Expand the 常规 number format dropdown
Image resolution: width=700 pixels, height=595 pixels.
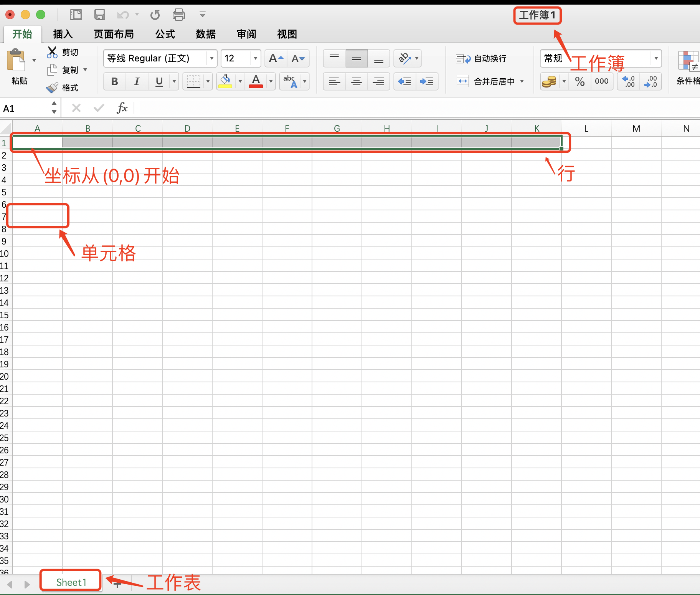coord(657,58)
